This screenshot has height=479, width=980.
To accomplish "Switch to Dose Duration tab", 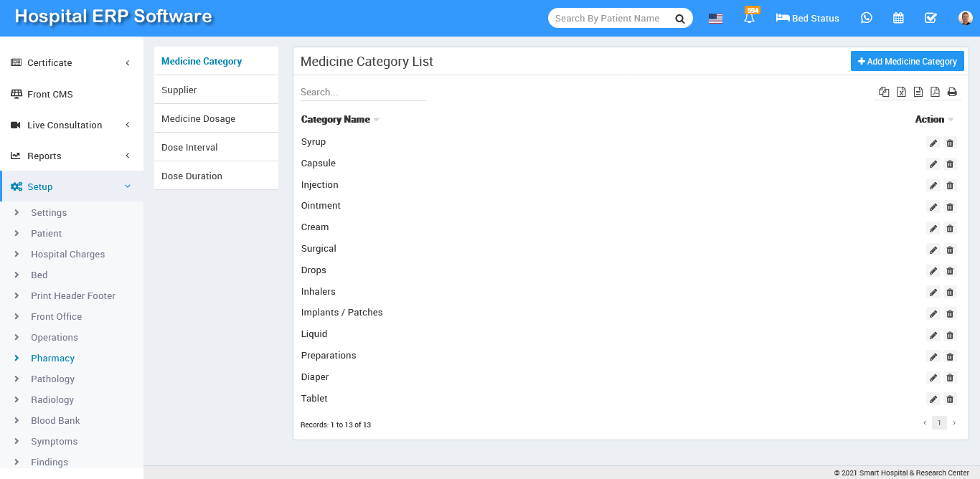I will 216,176.
